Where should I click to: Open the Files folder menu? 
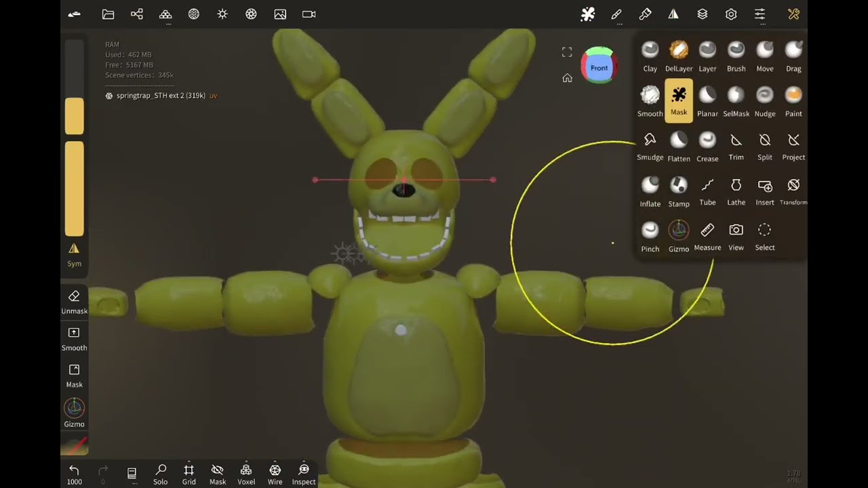point(108,14)
